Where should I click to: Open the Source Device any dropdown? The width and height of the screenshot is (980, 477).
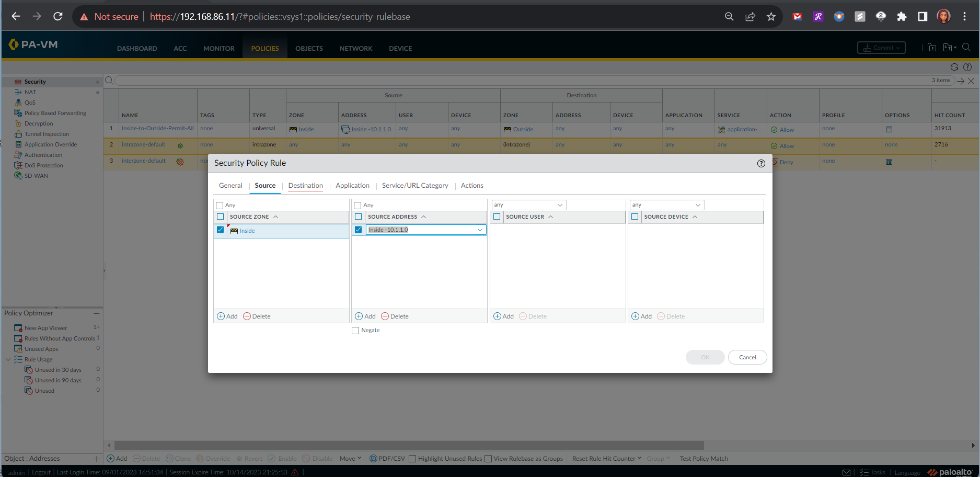click(698, 205)
